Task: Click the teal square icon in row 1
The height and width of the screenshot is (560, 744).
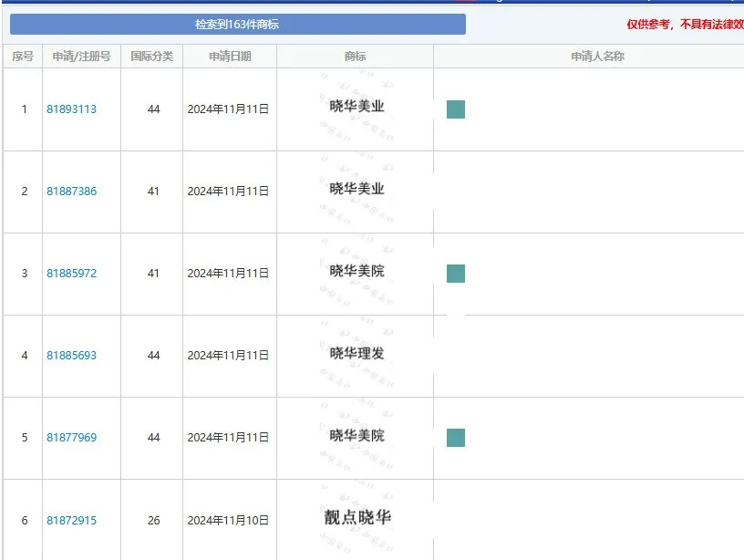Action: point(456,109)
